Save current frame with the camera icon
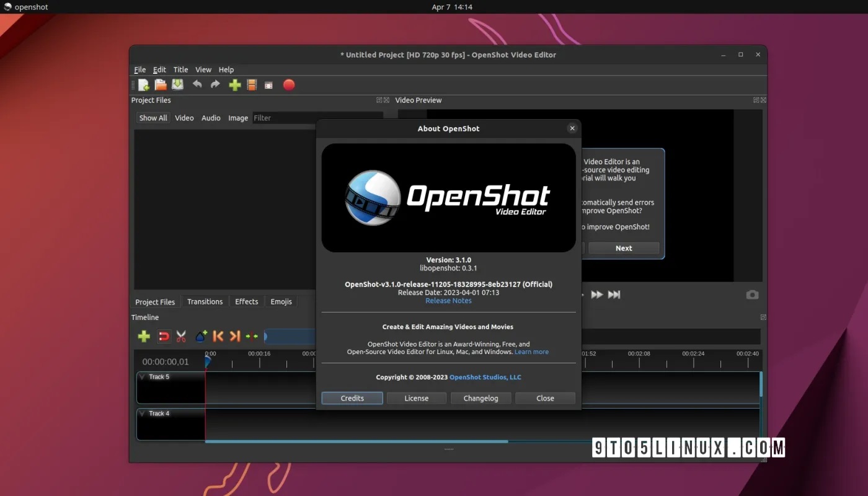Screen dimensions: 868x496 coord(752,294)
